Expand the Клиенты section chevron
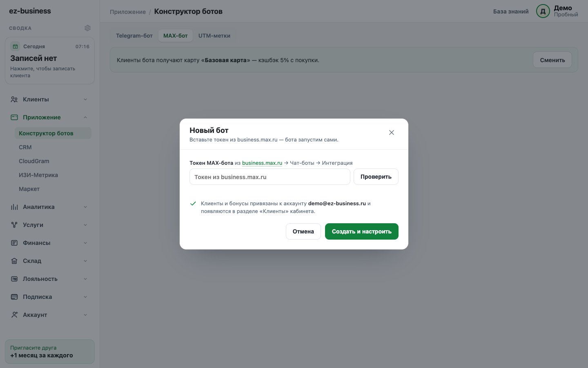Image resolution: width=588 pixels, height=368 pixels. coord(85,99)
